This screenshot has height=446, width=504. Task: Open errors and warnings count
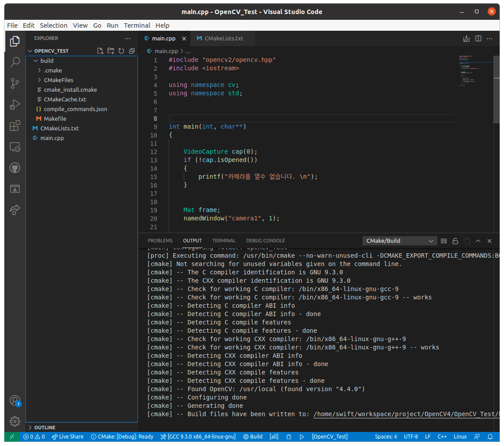pos(34,437)
